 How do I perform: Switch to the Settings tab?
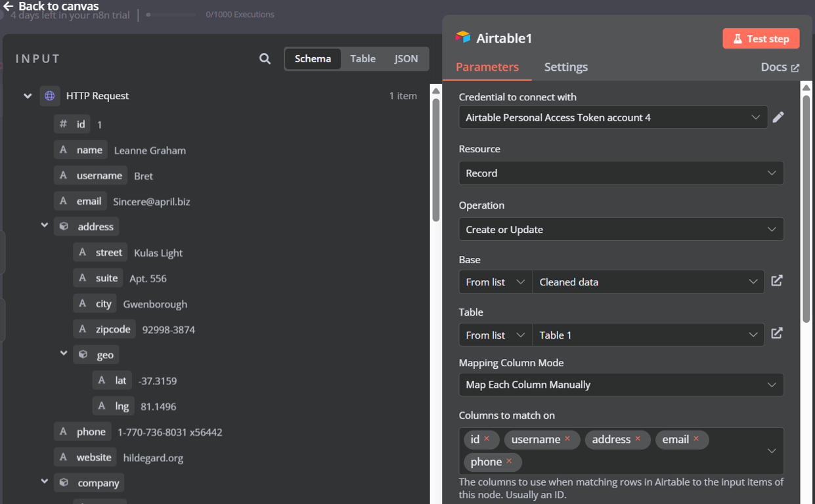tap(565, 67)
